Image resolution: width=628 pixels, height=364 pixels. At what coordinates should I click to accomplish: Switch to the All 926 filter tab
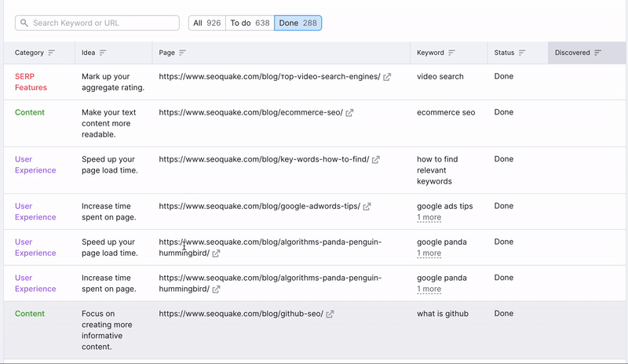click(206, 23)
